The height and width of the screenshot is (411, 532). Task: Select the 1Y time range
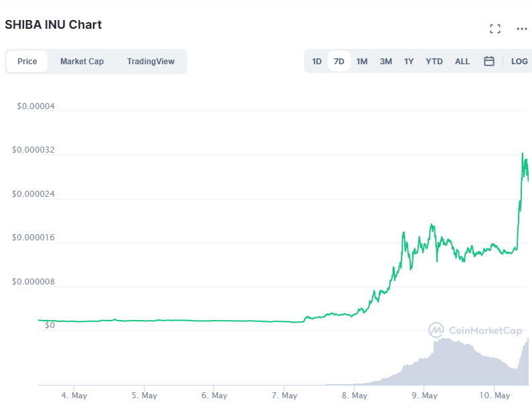pos(409,62)
